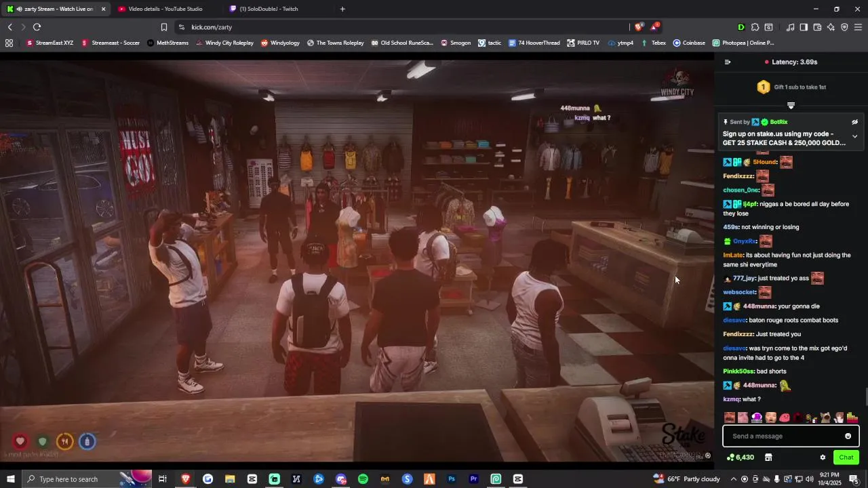Expand the gift sub leaderboard handle

791,105
